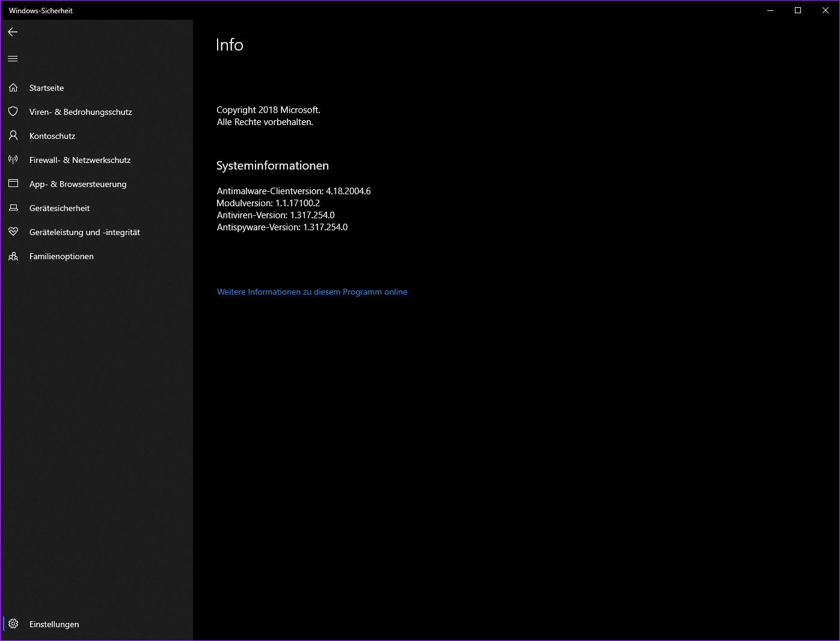The height and width of the screenshot is (641, 840).
Task: Click the heart icon for Geräteleistung und -integrität
Action: (x=13, y=232)
